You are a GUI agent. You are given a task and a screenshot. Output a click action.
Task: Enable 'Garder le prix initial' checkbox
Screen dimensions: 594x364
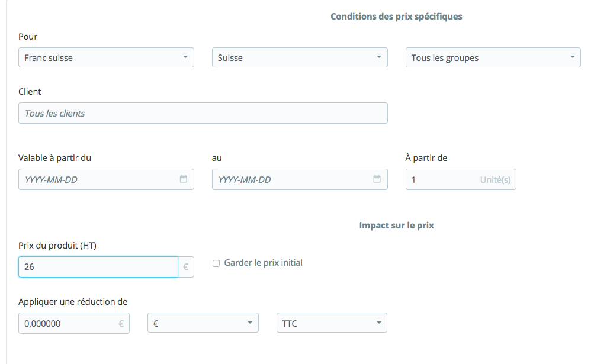point(216,263)
